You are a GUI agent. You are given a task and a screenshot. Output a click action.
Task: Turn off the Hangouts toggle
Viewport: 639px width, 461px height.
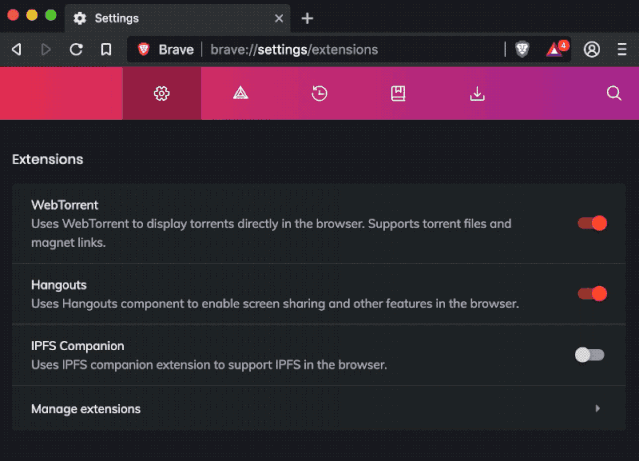point(592,293)
